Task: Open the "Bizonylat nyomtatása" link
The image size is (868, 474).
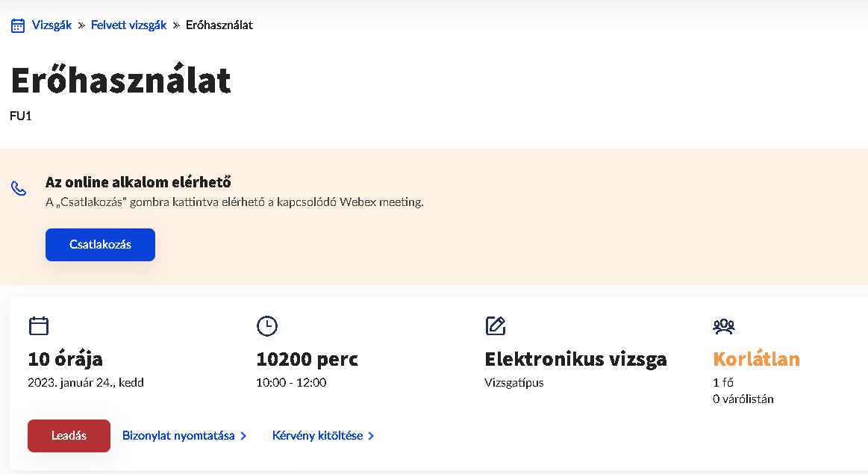Action: [178, 436]
